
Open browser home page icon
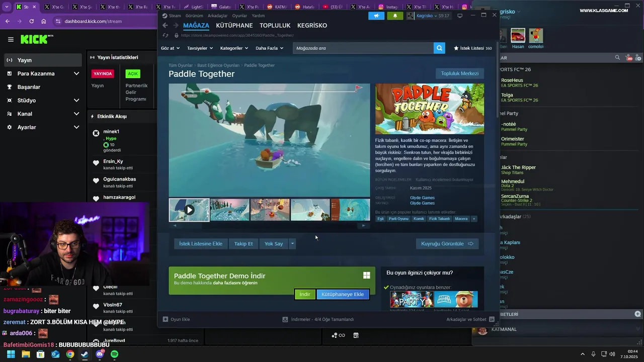point(44,21)
